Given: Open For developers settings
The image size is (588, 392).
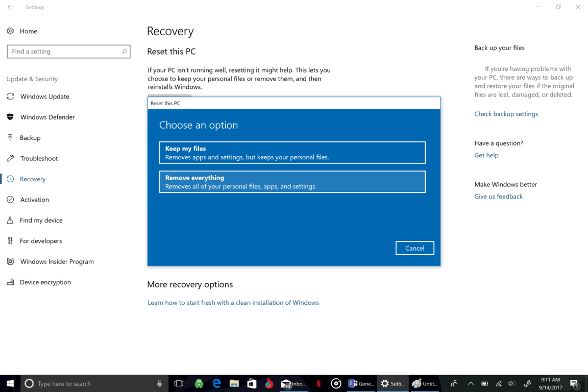Looking at the screenshot, I should (41, 241).
